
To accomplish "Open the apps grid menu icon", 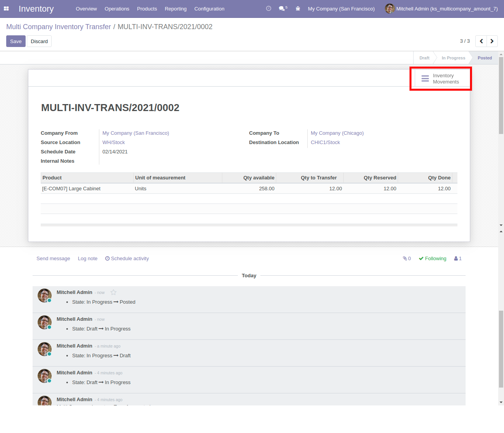I will 6,9.
